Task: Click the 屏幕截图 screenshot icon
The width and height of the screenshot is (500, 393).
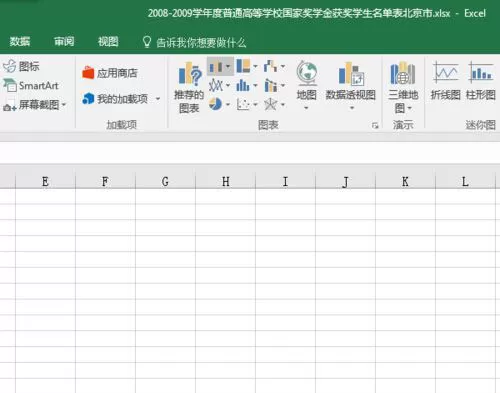Action: [x=9, y=105]
